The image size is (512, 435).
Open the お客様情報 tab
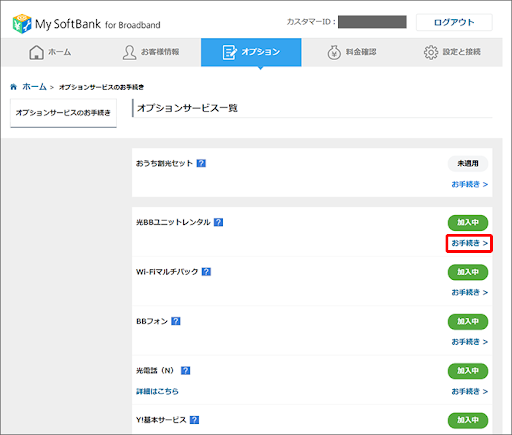pyautogui.click(x=151, y=52)
